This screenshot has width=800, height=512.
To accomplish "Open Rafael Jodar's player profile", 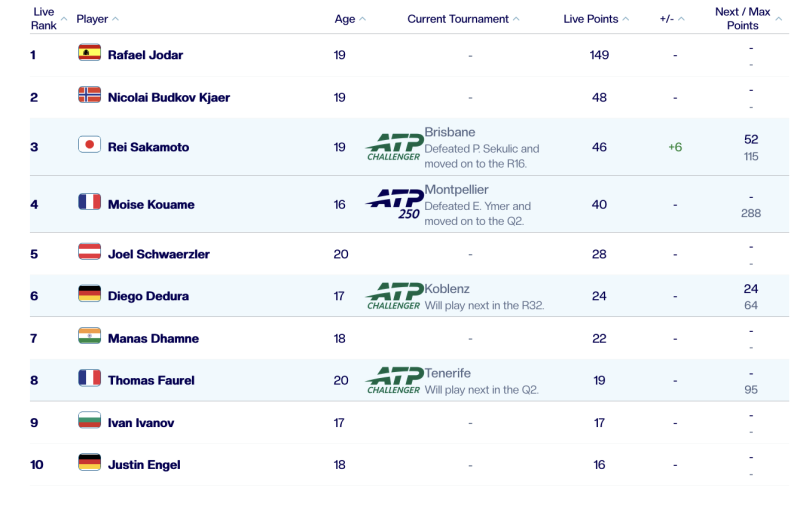I will click(145, 55).
